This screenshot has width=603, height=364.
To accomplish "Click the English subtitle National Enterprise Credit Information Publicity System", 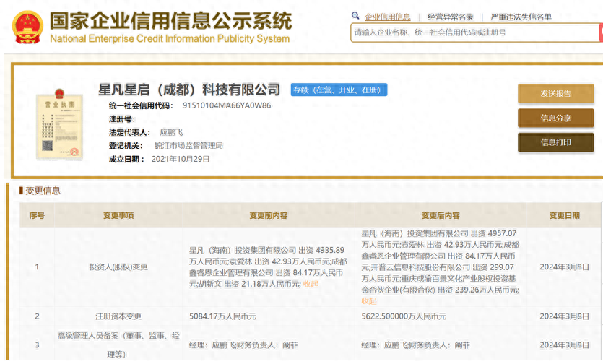I will 170,39.
